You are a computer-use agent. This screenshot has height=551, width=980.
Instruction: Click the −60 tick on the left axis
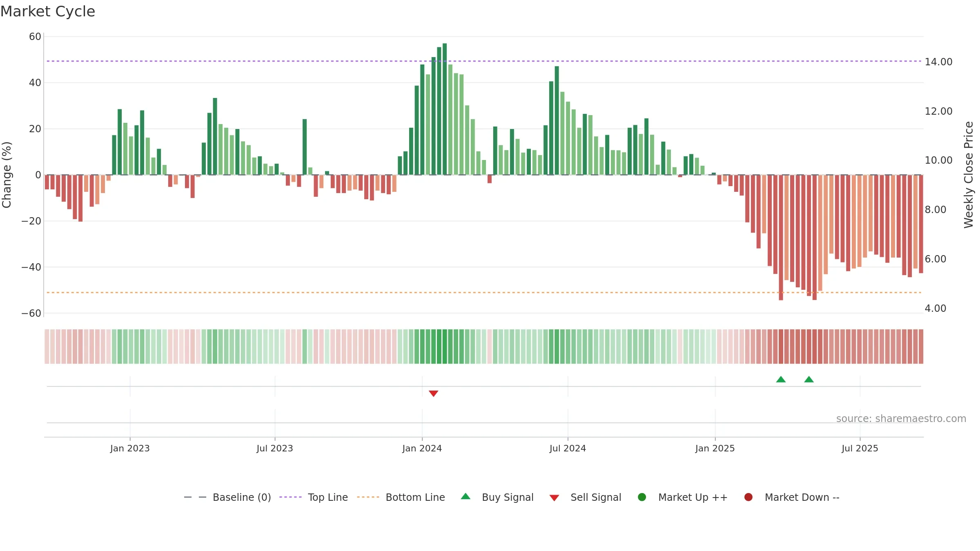[31, 313]
